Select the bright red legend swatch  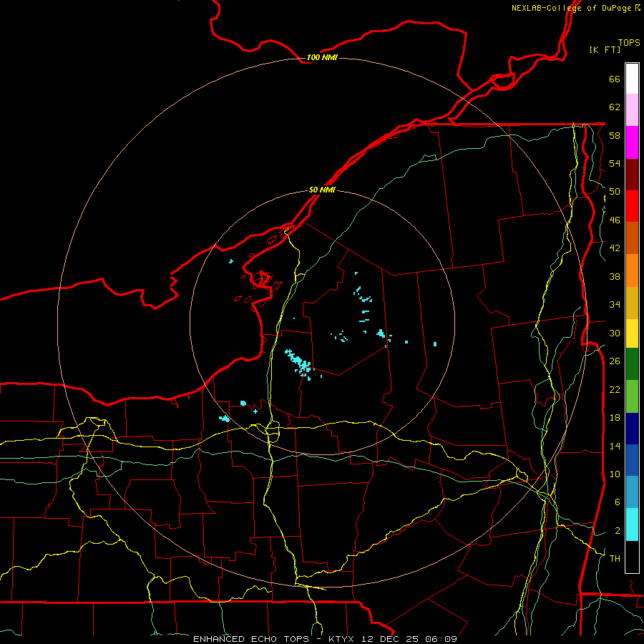(x=632, y=206)
